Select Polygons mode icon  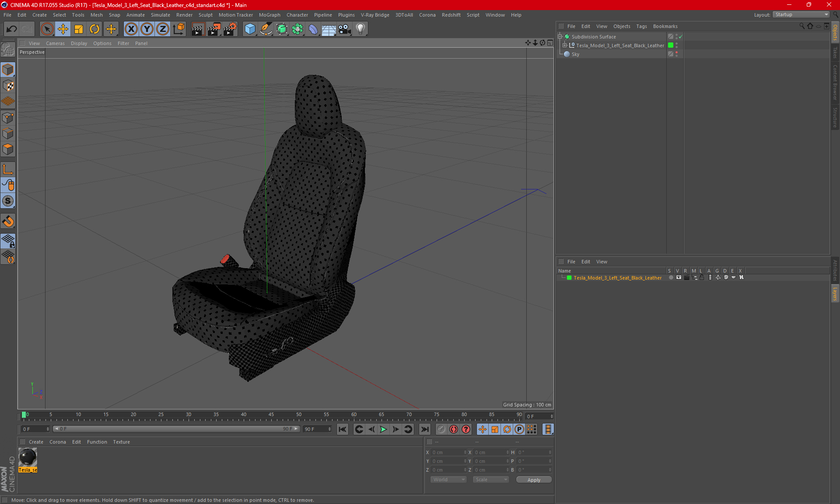[x=8, y=149]
